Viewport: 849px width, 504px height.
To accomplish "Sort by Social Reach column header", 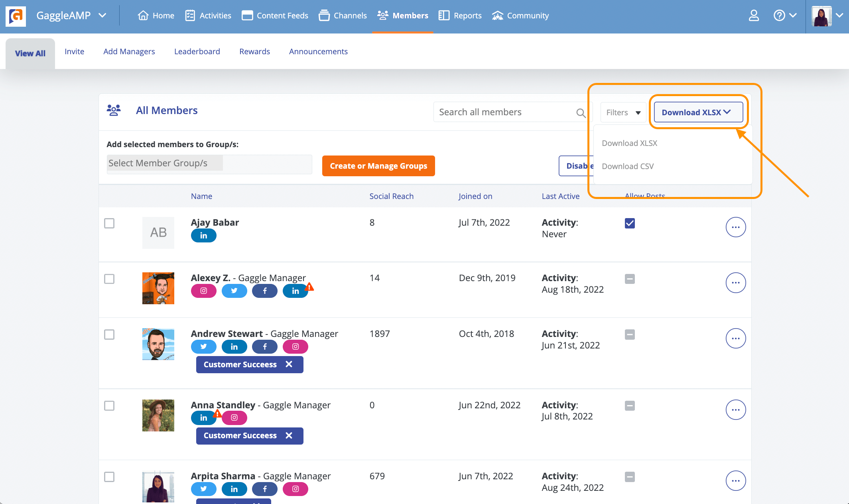I will click(x=391, y=196).
